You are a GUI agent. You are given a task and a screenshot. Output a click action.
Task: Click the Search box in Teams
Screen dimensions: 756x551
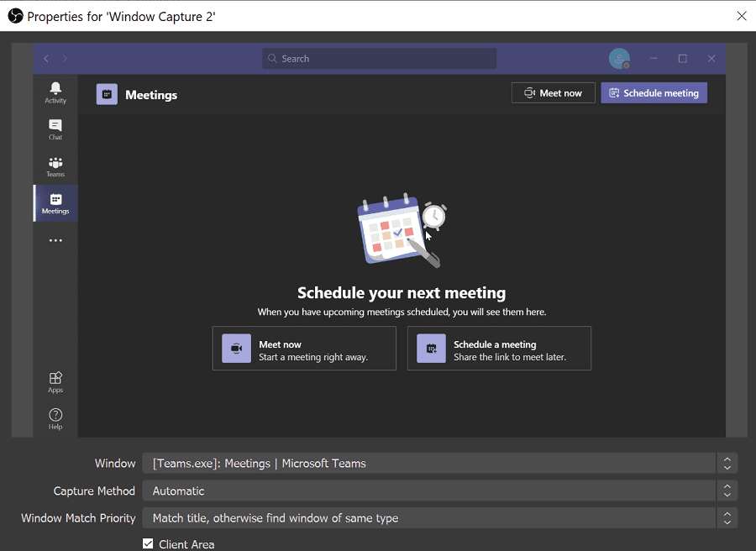pyautogui.click(x=379, y=58)
